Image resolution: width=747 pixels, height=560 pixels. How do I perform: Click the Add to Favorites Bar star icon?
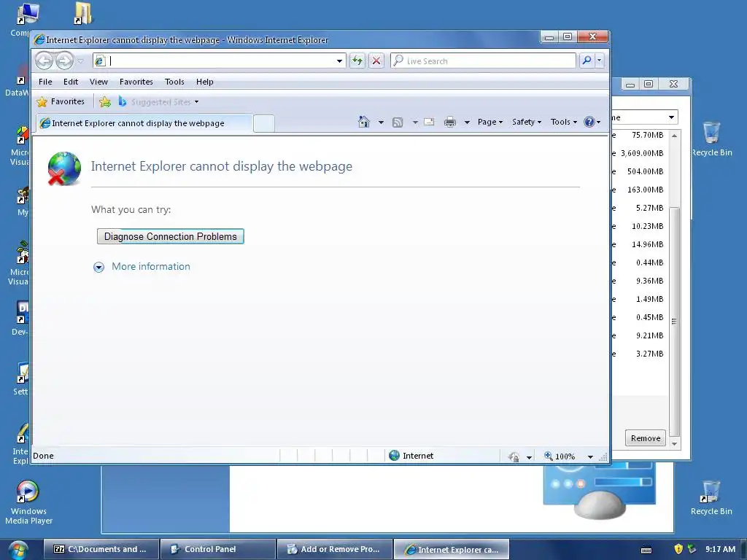(x=105, y=102)
